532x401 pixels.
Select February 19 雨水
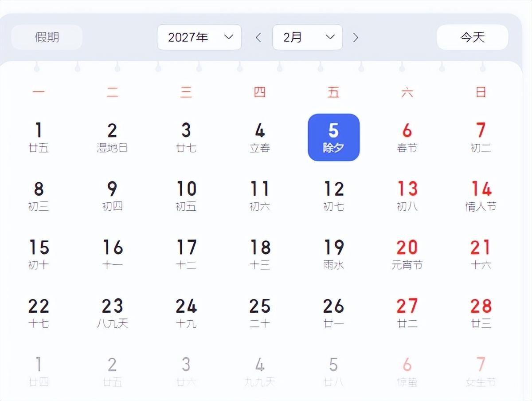333,255
